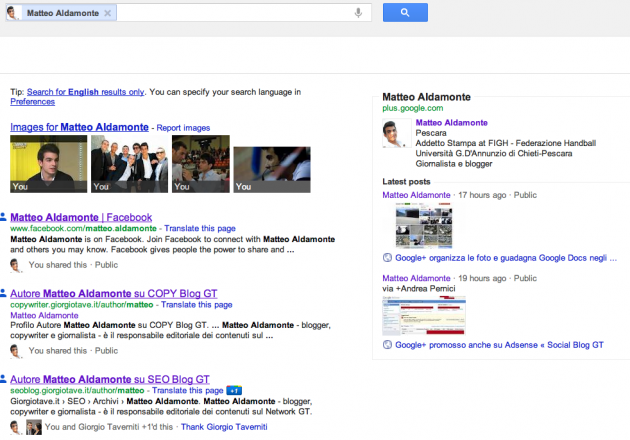The width and height of the screenshot is (630, 440).
Task: Click 'Giornalista e blogger' profile text
Action: [x=454, y=164]
